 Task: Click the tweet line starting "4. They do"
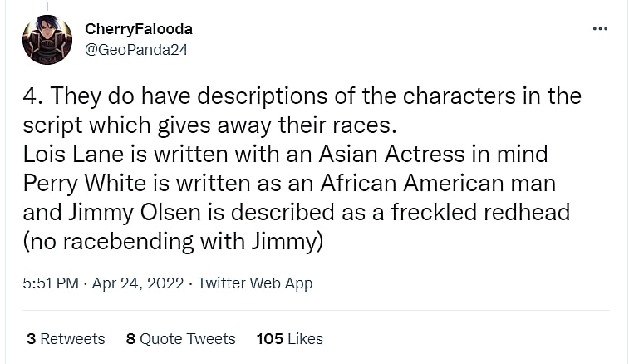point(302,96)
